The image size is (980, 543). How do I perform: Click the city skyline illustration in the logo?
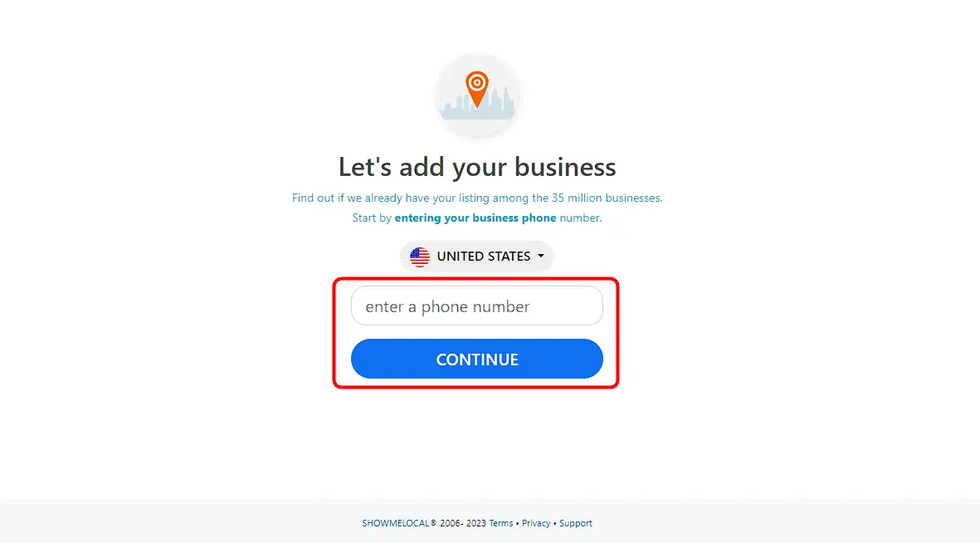(x=477, y=106)
